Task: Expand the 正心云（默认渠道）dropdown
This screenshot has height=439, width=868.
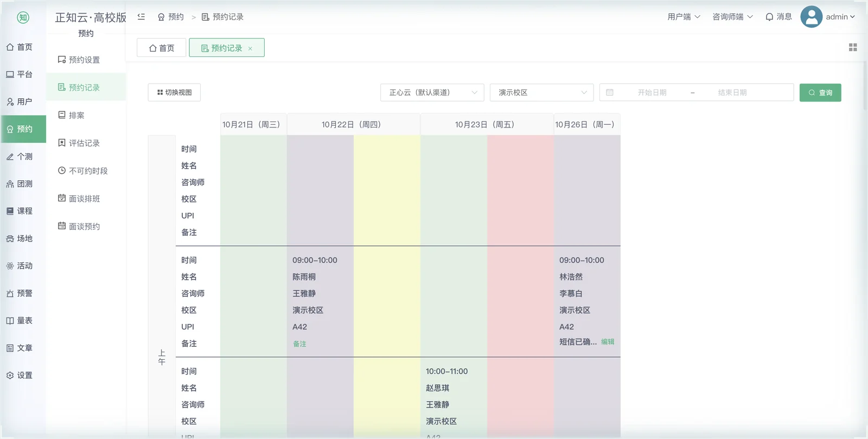Action: (432, 92)
